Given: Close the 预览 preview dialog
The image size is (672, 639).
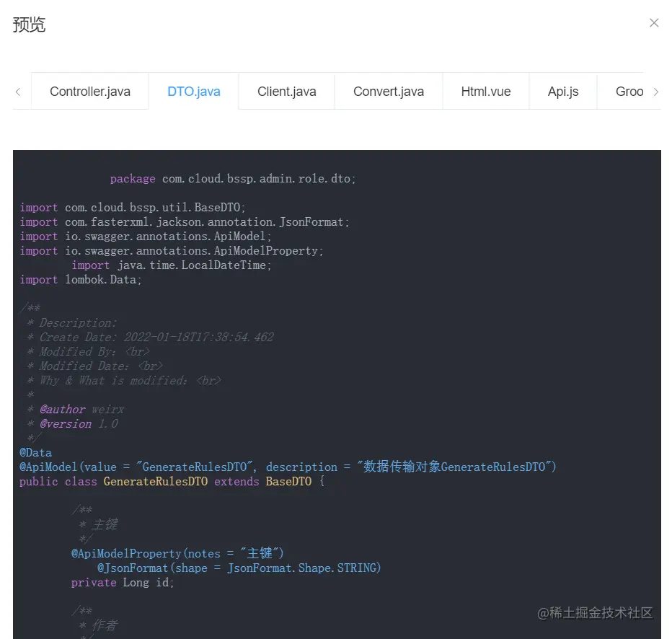Looking at the screenshot, I should pyautogui.click(x=653, y=22).
